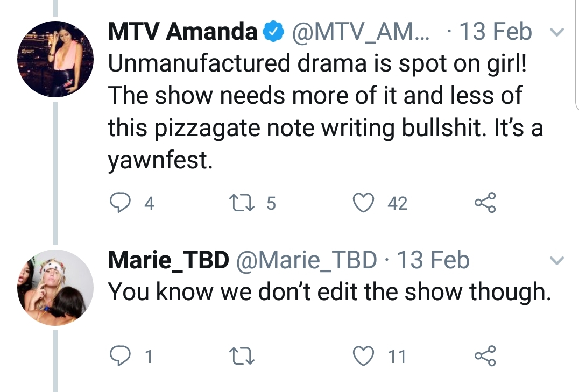Open Marie_TBD's profile picture
This screenshot has width=579, height=392.
tap(55, 288)
